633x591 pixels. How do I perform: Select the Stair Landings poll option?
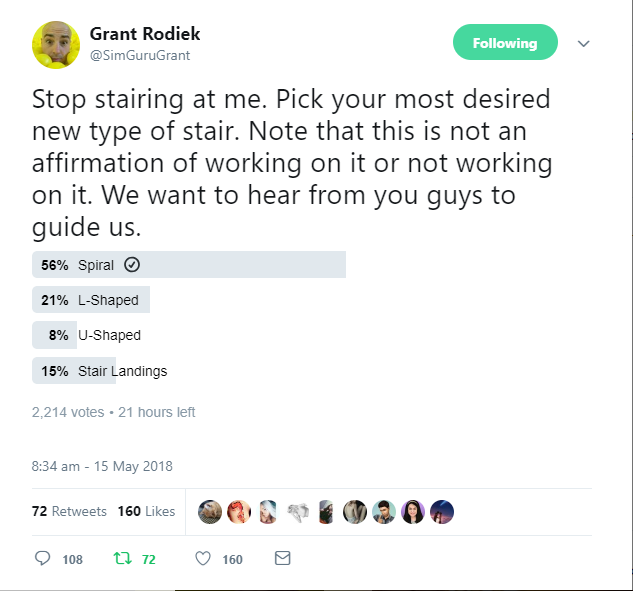pos(100,371)
